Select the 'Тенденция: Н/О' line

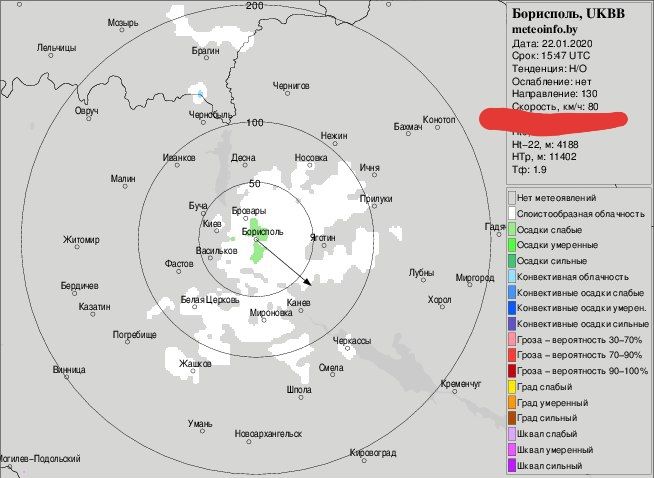click(549, 68)
